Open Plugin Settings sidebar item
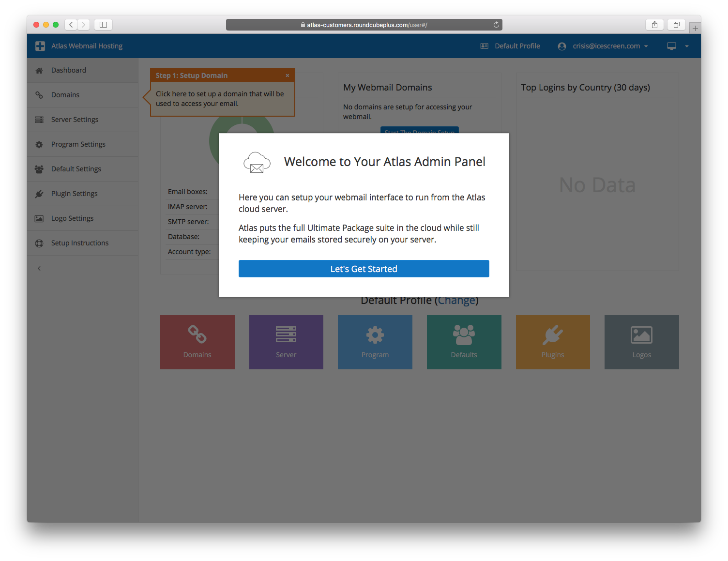This screenshot has height=561, width=728. point(82,194)
